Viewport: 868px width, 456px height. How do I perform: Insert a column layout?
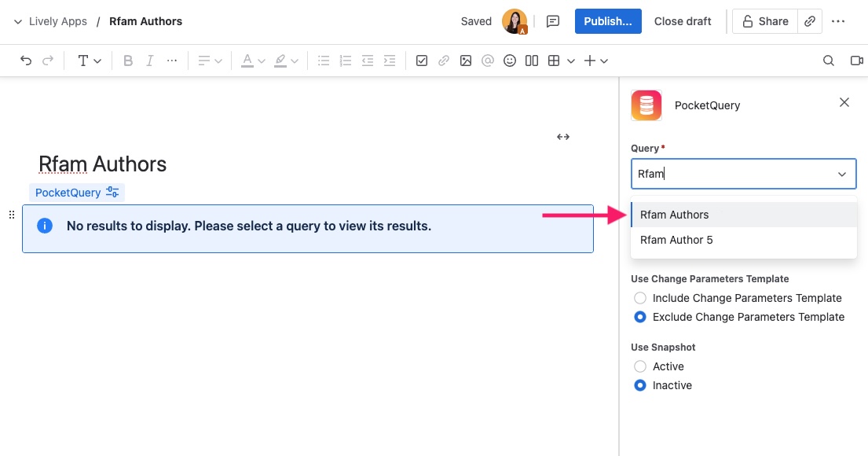coord(532,61)
